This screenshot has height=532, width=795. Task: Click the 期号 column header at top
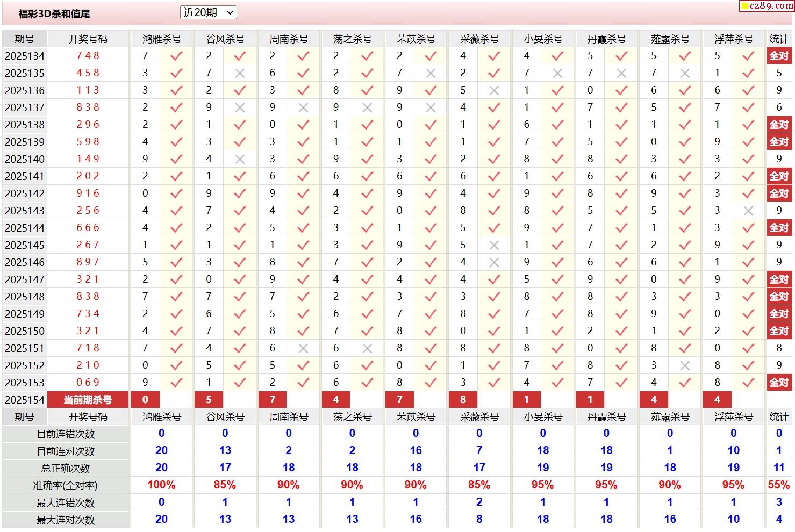click(x=25, y=39)
